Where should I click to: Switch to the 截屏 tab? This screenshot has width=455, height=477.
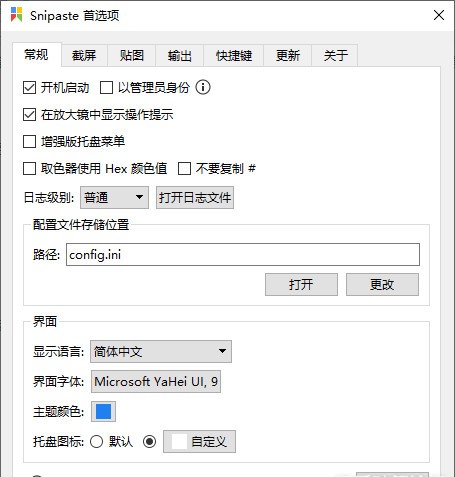click(x=84, y=55)
